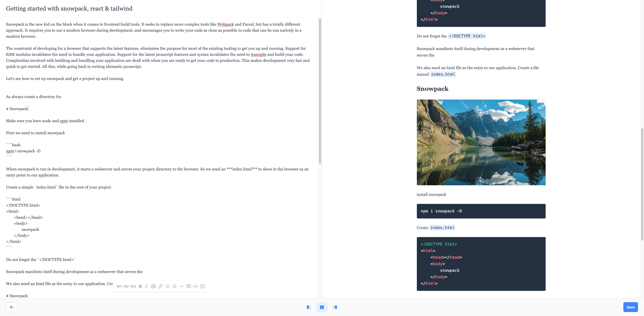The image size is (644, 316).
Task: Apply H1 heading formatting
Action: coord(119,286)
